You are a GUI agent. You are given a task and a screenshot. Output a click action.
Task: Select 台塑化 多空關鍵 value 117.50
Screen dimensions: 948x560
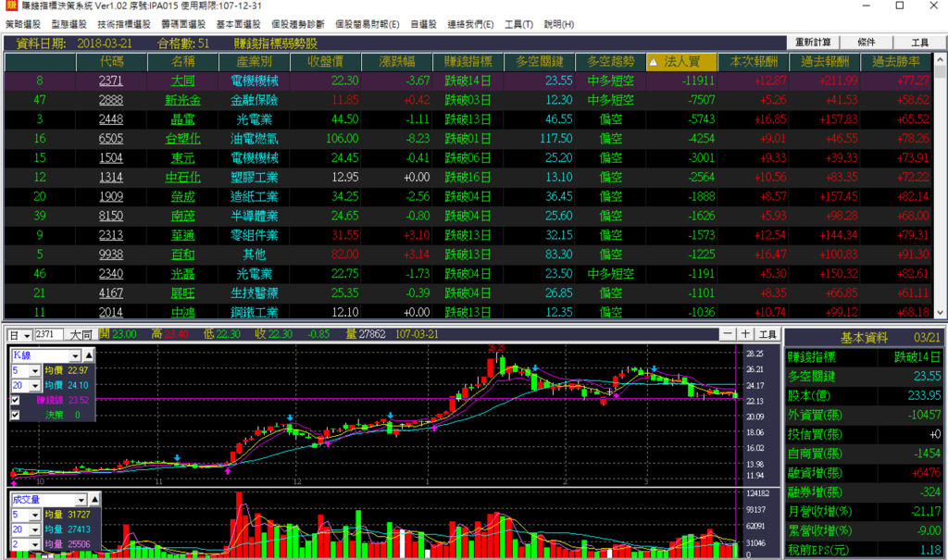pos(555,139)
